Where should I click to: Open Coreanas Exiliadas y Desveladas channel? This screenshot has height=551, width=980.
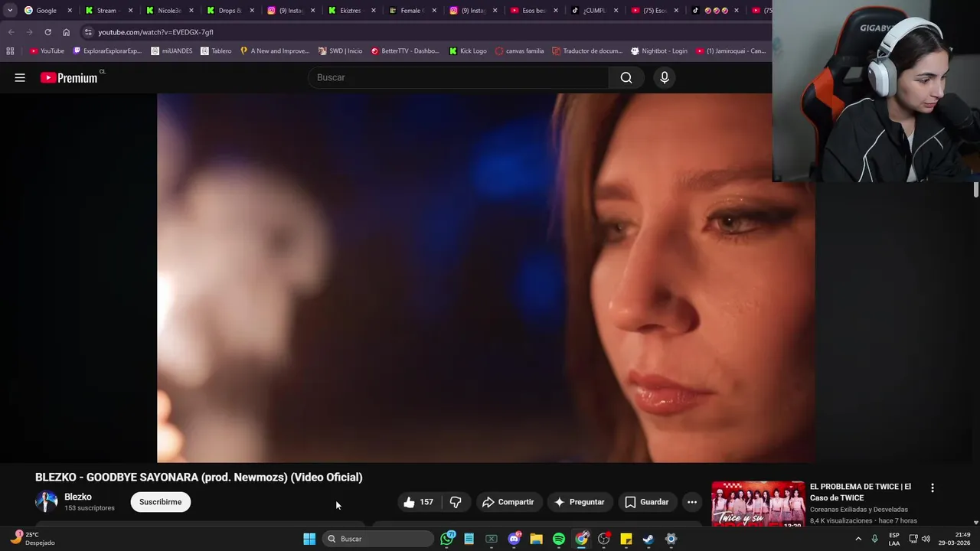[x=858, y=510]
